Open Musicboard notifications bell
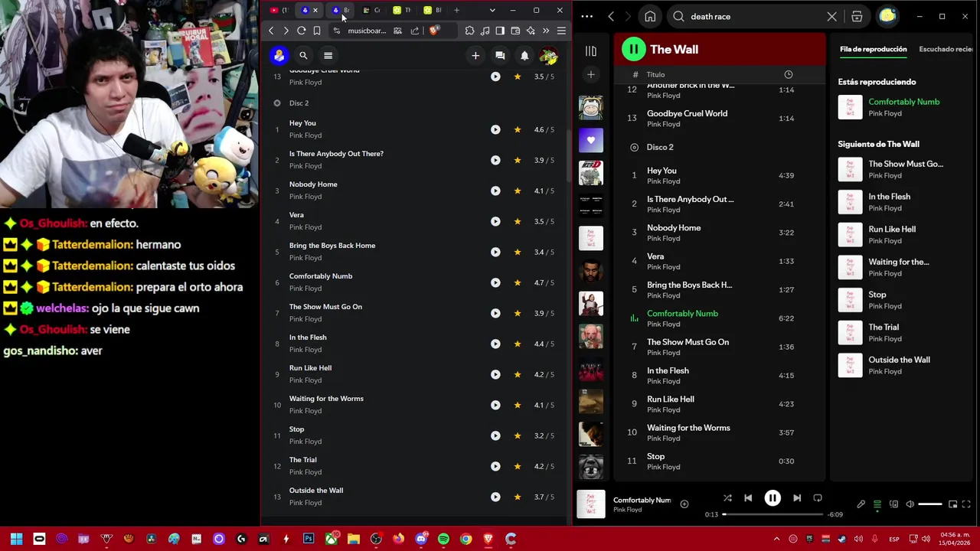Image resolution: width=980 pixels, height=551 pixels. 524,55
